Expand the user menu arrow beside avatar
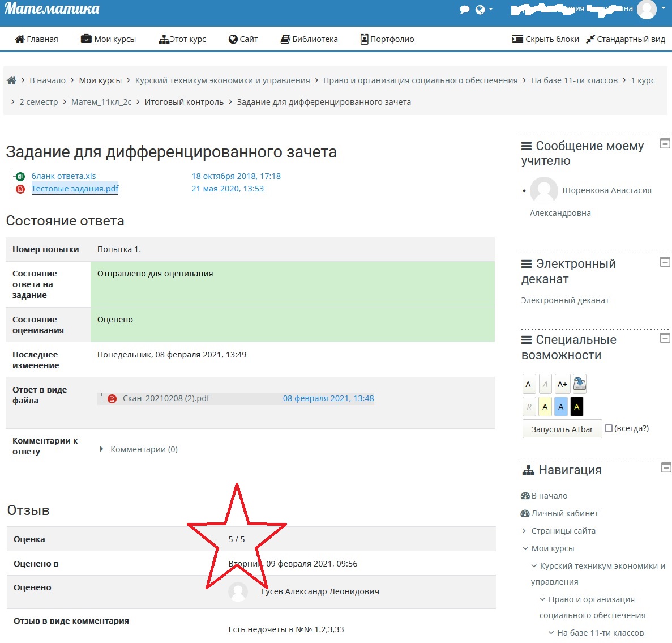This screenshot has height=643, width=672. click(664, 8)
